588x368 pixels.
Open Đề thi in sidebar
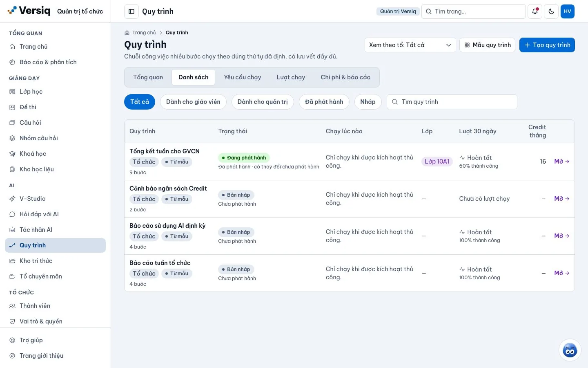pyautogui.click(x=55, y=107)
